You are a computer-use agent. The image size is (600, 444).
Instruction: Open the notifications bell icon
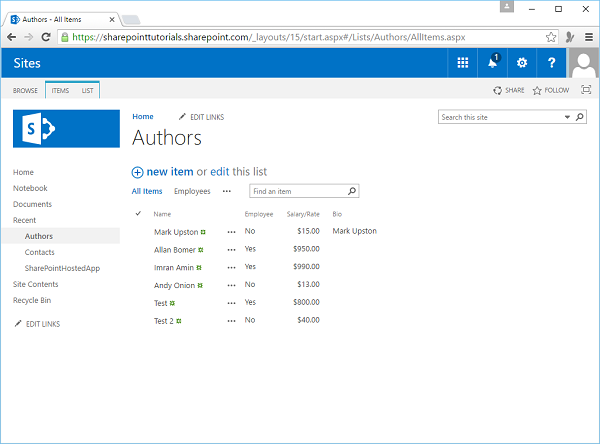click(492, 63)
